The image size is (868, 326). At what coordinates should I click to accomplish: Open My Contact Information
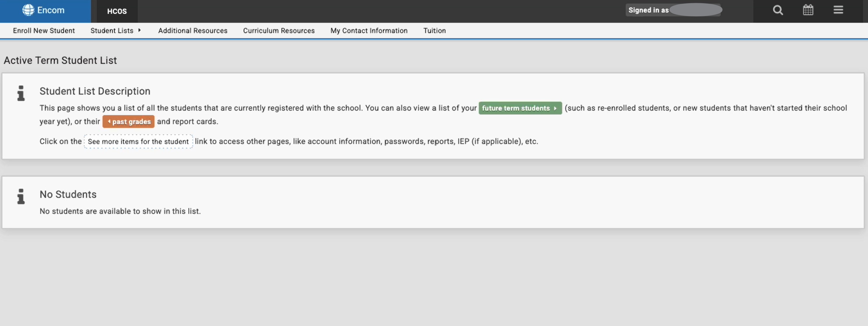(x=369, y=31)
